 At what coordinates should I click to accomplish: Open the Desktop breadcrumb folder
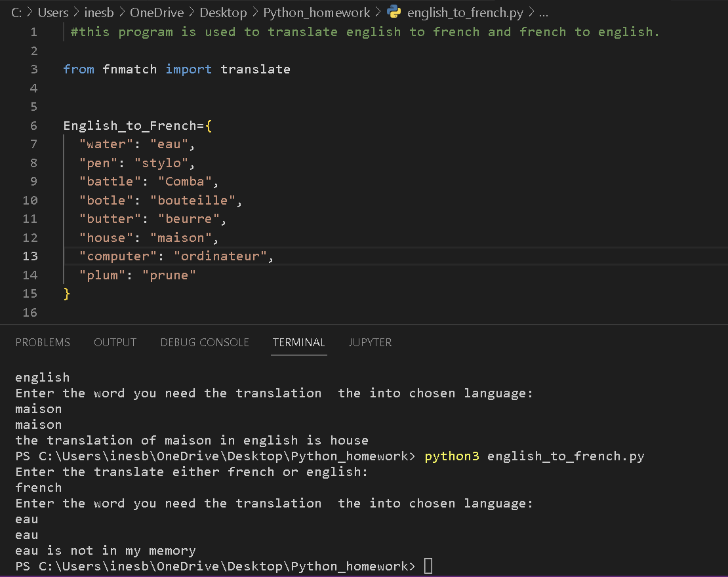224,12
